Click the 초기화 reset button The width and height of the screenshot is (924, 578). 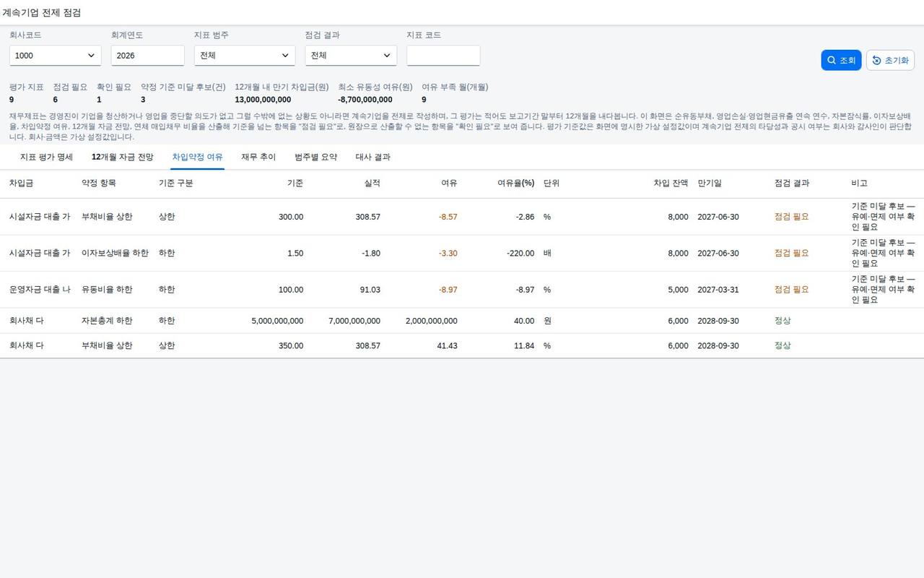890,61
